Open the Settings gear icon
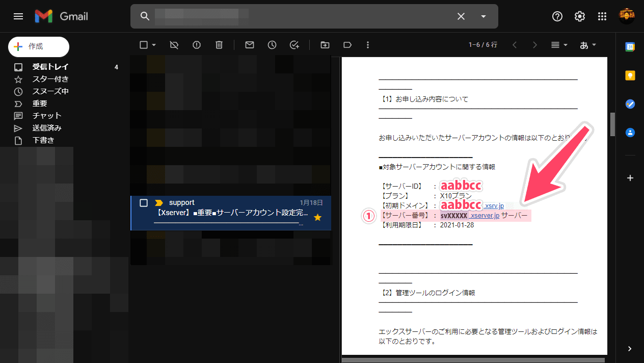Image resolution: width=644 pixels, height=363 pixels. (580, 16)
